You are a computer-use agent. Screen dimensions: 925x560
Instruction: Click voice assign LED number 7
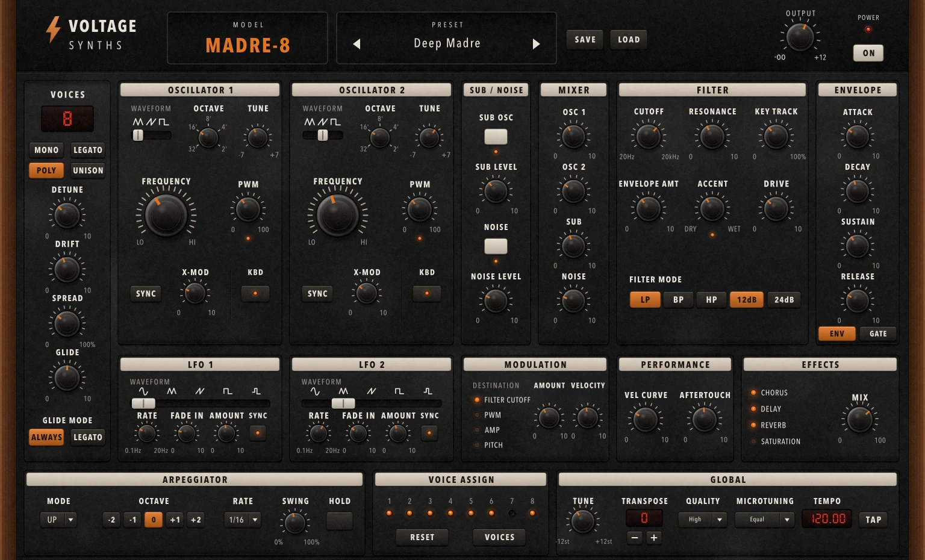[x=512, y=513]
